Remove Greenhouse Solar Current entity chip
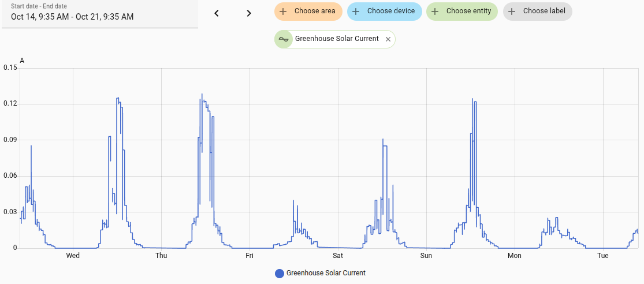The width and height of the screenshot is (644, 284). (x=388, y=39)
